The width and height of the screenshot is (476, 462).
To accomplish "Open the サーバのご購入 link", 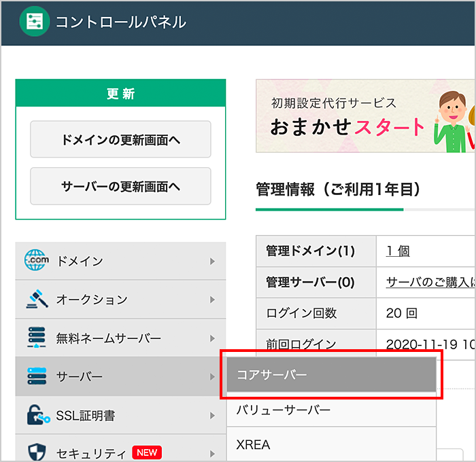I will (430, 282).
